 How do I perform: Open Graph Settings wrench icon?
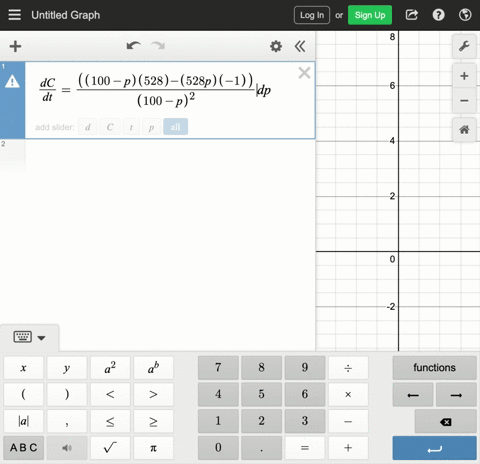(x=464, y=46)
